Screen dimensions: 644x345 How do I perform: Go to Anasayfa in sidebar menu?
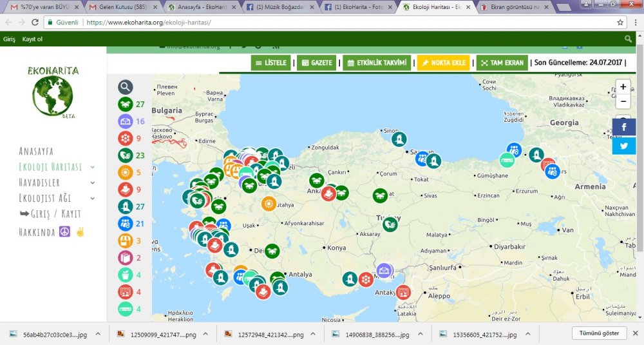click(36, 151)
